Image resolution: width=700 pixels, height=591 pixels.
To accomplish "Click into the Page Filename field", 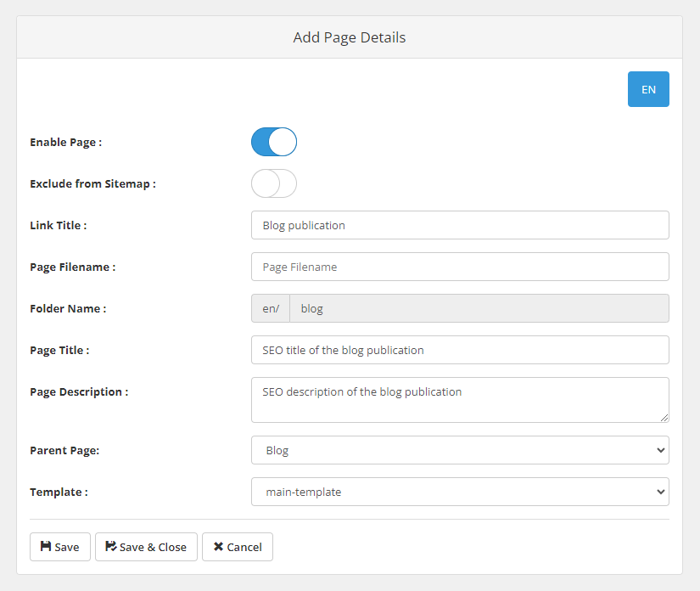I will (459, 267).
